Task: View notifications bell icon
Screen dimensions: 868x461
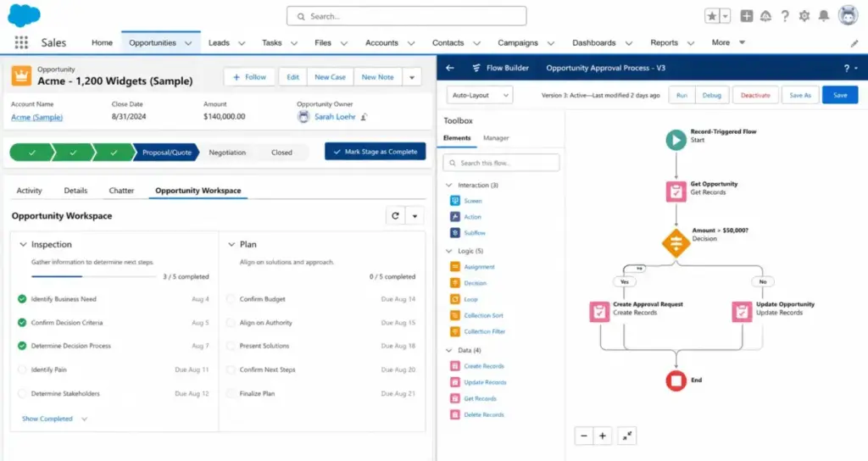Action: [824, 16]
